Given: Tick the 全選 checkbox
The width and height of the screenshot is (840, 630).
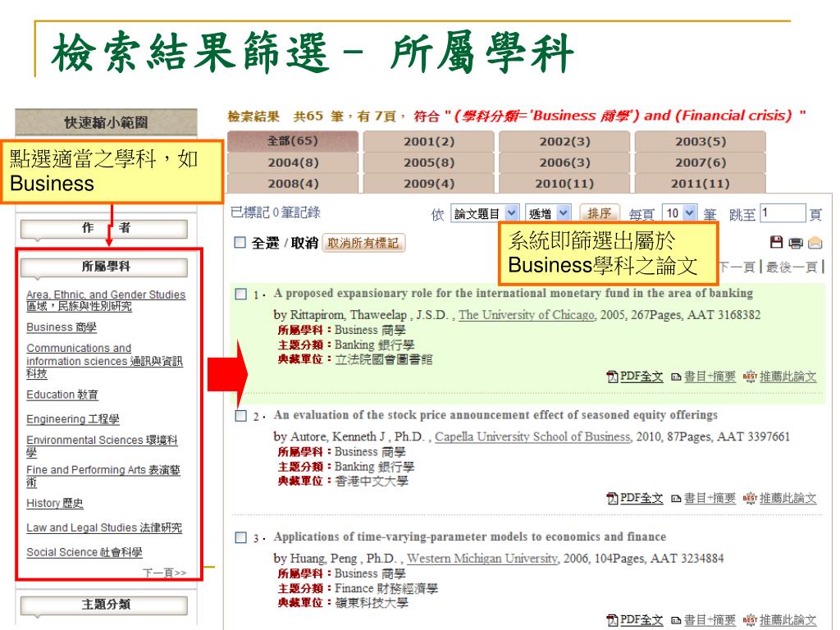Looking at the screenshot, I should (240, 243).
